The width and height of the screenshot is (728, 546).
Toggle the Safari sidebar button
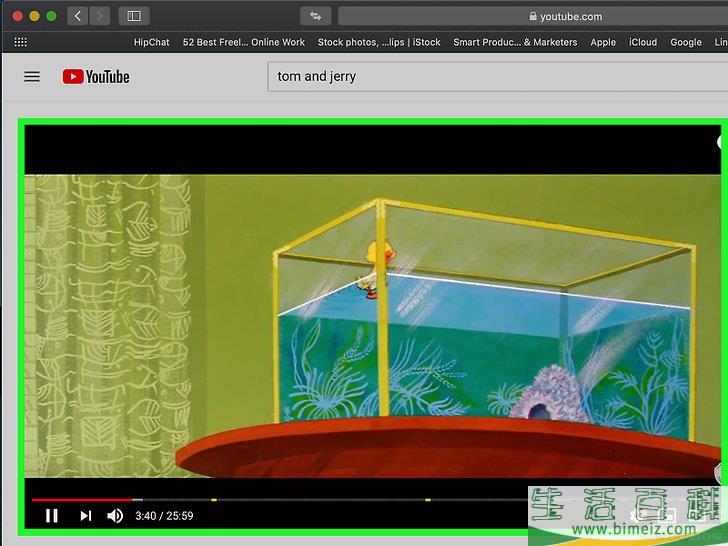pos(134,16)
